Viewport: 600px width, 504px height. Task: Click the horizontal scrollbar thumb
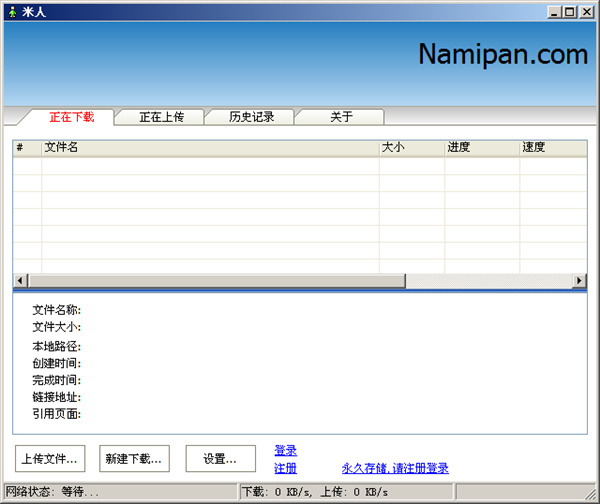pyautogui.click(x=217, y=281)
